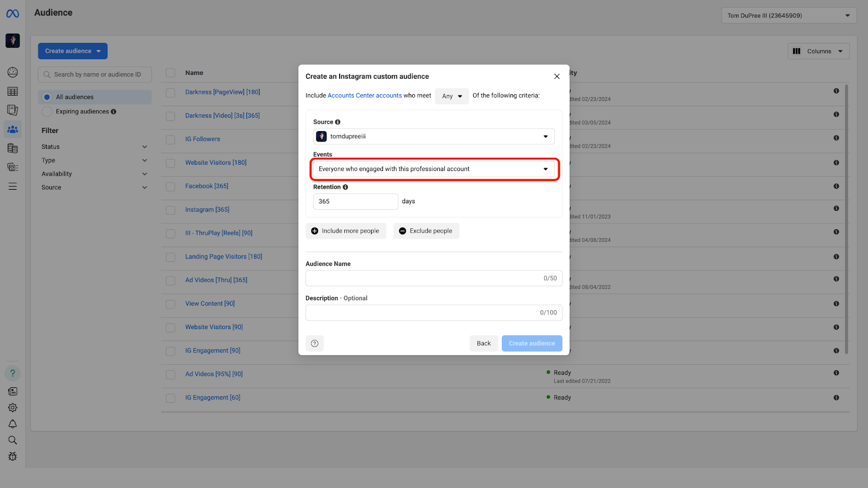Close the Instagram custom audience dialog
The width and height of the screenshot is (868, 488).
[557, 76]
